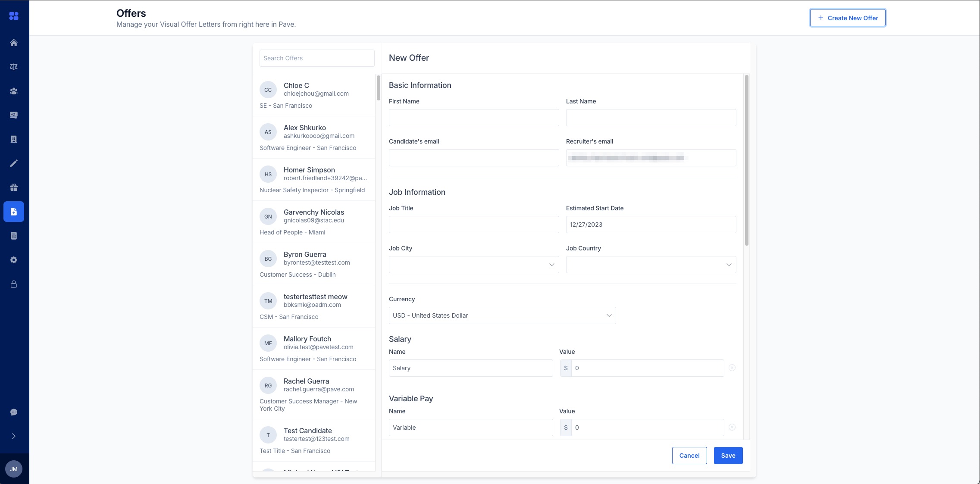Screen dimensions: 980x484
Task: Open the gift benefits icon in sidebar
Action: [14, 187]
